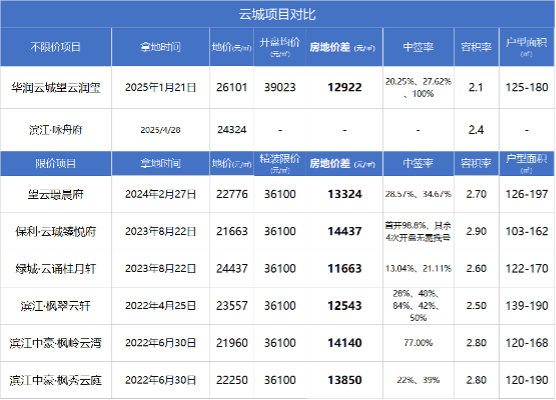Select unit area 122-170
This screenshot has height=400, width=556.
click(527, 268)
